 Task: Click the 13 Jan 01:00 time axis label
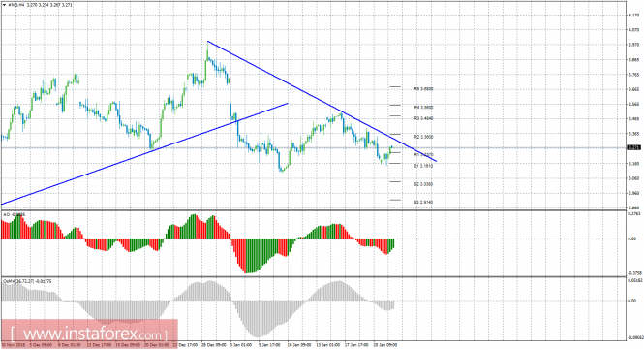(x=327, y=344)
